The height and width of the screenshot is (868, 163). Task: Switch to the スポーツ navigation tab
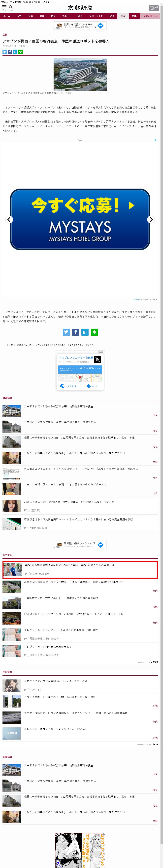(x=67, y=16)
